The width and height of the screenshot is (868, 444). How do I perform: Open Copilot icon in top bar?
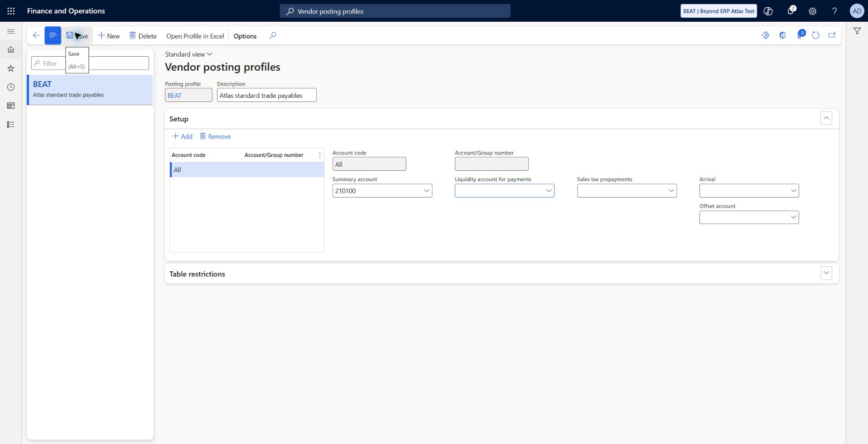coord(768,11)
